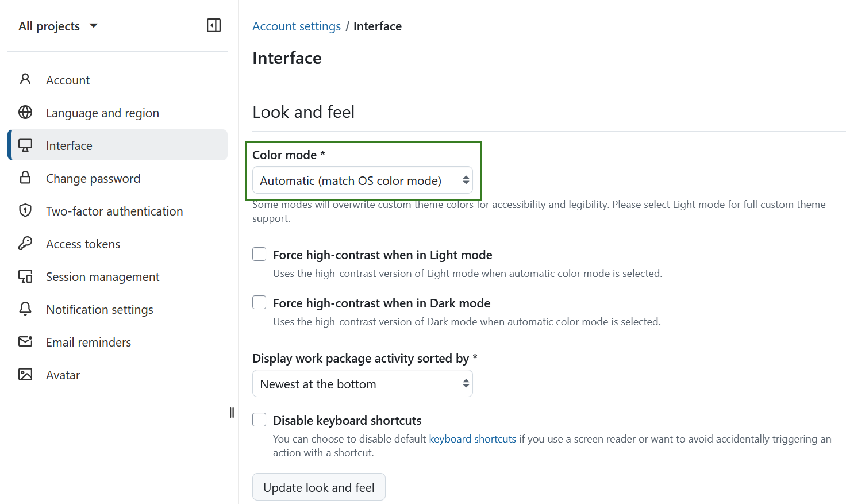
Task: Click the Account person icon in sidebar
Action: (x=25, y=79)
